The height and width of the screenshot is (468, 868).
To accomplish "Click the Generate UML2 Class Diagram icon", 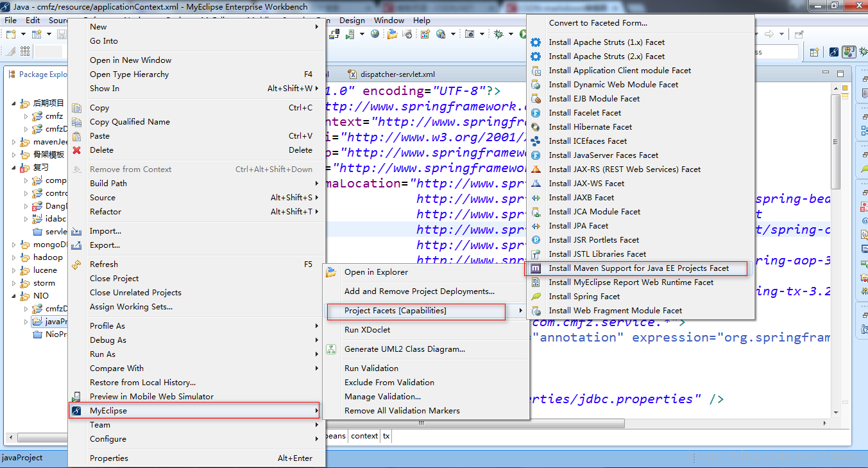I will click(331, 349).
